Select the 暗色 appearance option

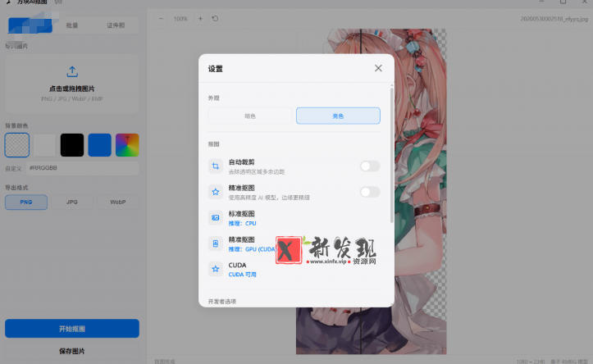tap(250, 116)
